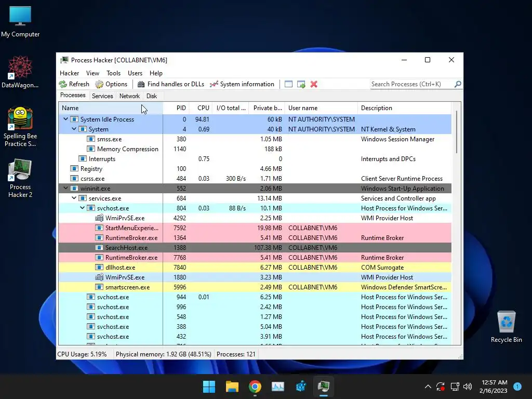Open Process Hacker 2 desktop shortcut
This screenshot has width=532, height=399.
20,178
